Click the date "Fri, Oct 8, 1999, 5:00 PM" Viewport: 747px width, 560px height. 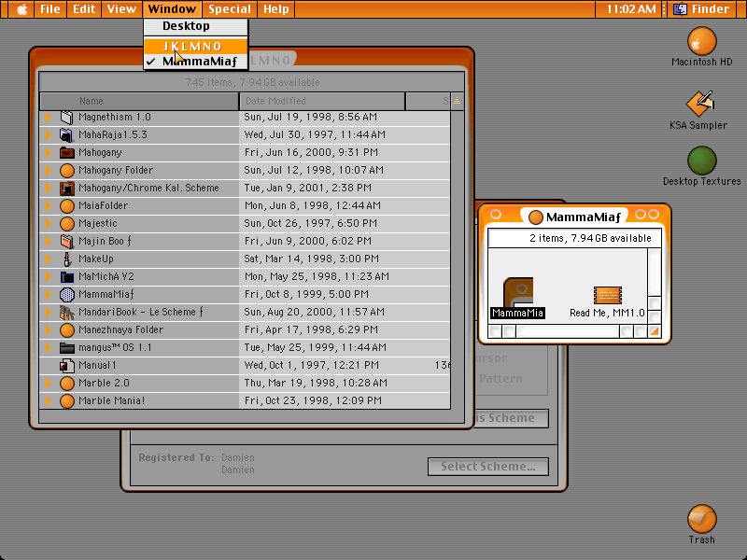(x=306, y=294)
